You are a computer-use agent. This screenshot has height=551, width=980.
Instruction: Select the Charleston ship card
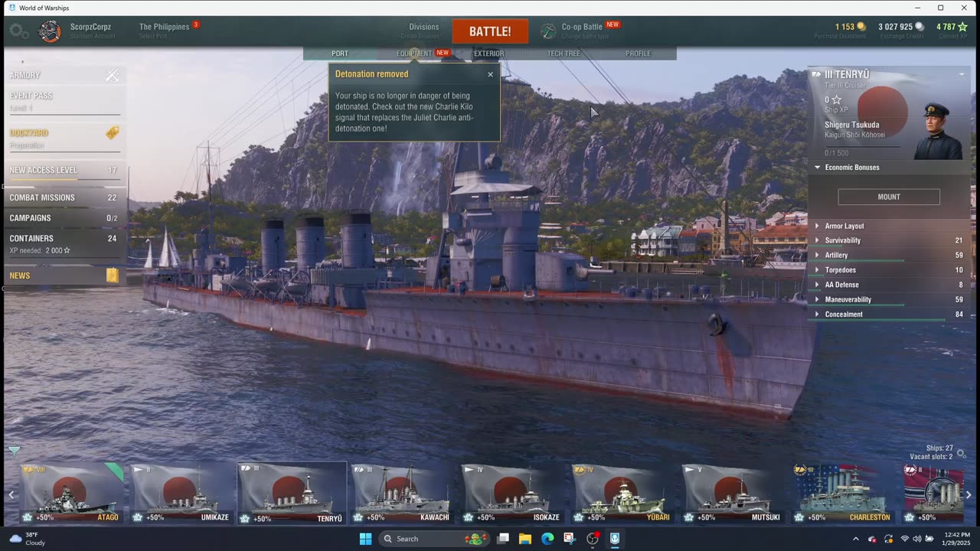pyautogui.click(x=843, y=493)
